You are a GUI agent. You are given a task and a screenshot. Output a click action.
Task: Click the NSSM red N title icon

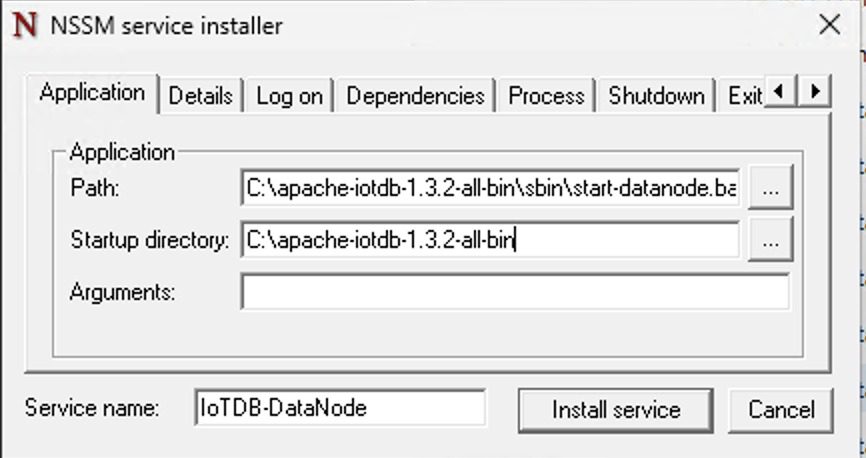pos(24,26)
